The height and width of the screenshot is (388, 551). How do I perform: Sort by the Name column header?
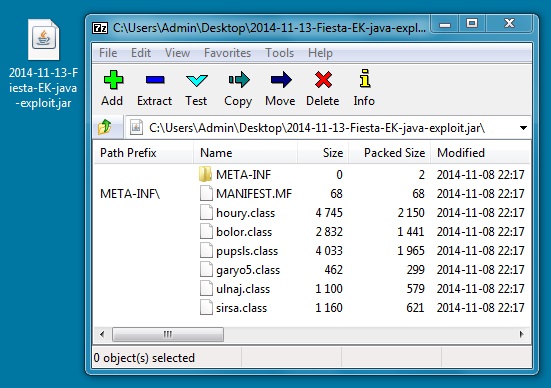245,153
